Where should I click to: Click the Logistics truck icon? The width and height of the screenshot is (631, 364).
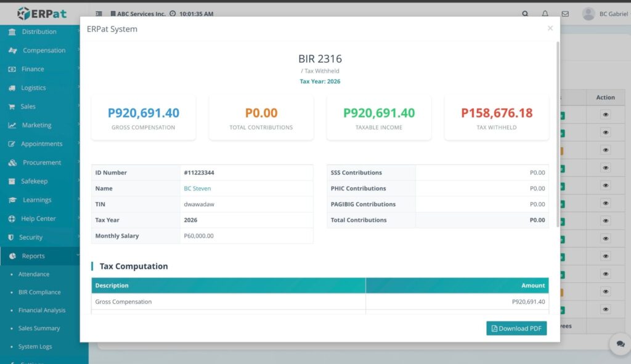point(12,88)
